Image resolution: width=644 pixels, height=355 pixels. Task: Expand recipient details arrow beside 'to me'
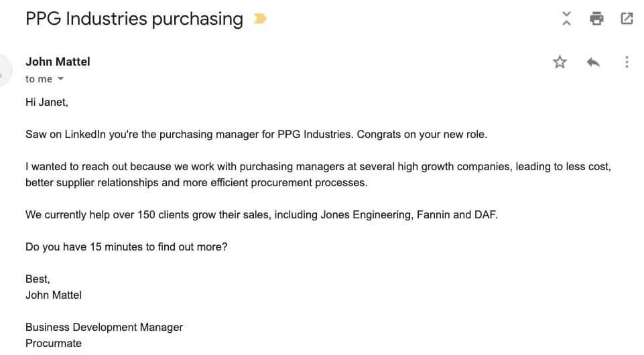click(x=60, y=79)
